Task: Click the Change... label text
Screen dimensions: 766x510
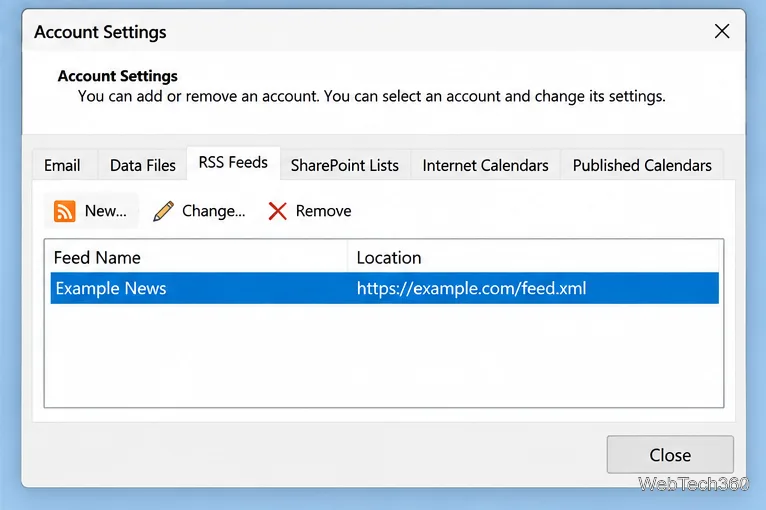Action: tap(213, 211)
